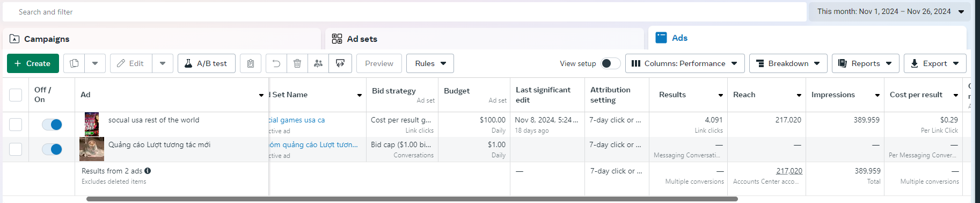Open the Breakdown dropdown
Screen dimensions: 980x203
pos(788,63)
